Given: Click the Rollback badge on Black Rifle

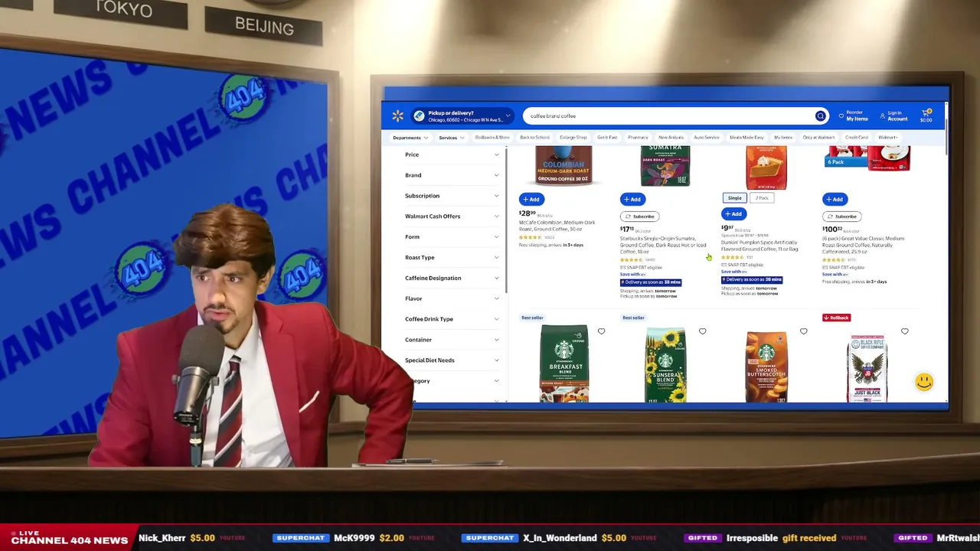Looking at the screenshot, I should pos(836,318).
